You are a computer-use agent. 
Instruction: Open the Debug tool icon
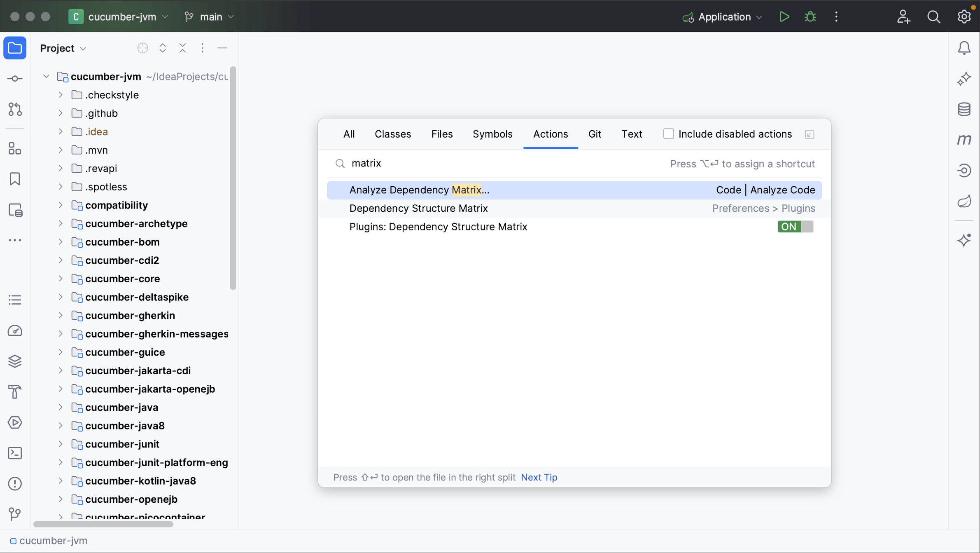(810, 17)
